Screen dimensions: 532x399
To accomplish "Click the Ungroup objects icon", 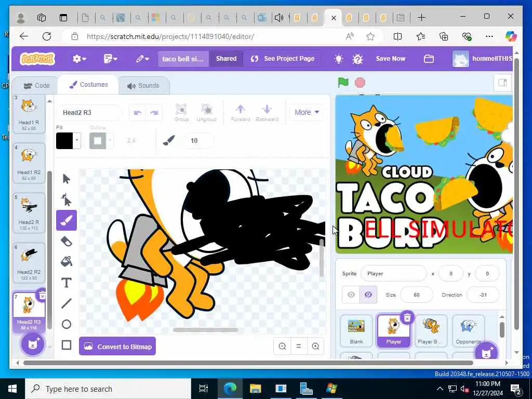I will 207,113.
